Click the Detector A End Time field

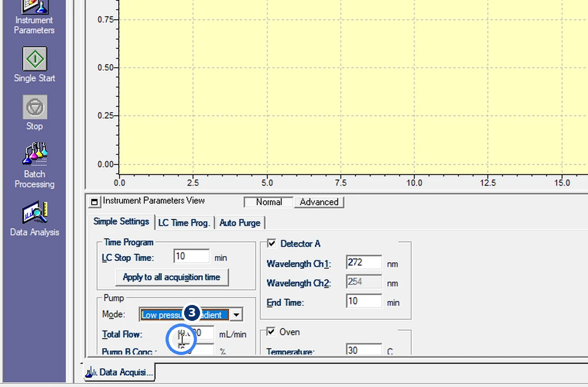click(364, 301)
